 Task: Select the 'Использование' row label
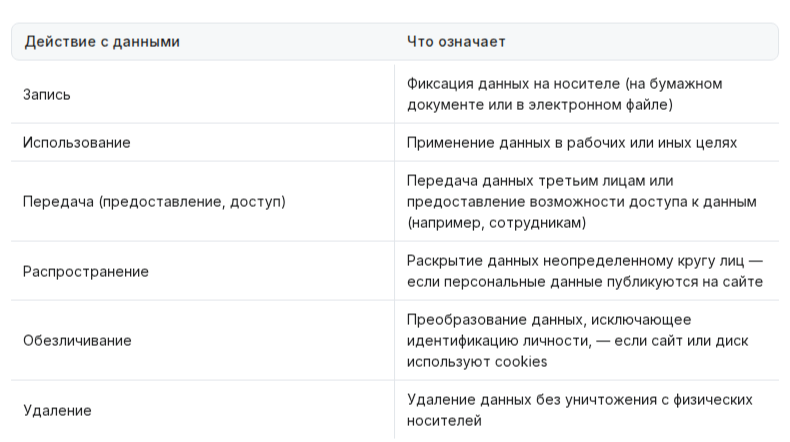[x=77, y=142]
